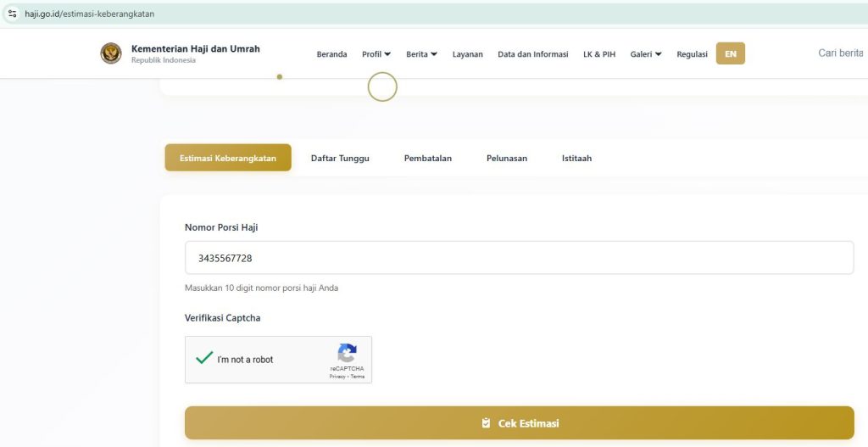Switch to the Daftar Tunggu tab

pyautogui.click(x=340, y=158)
